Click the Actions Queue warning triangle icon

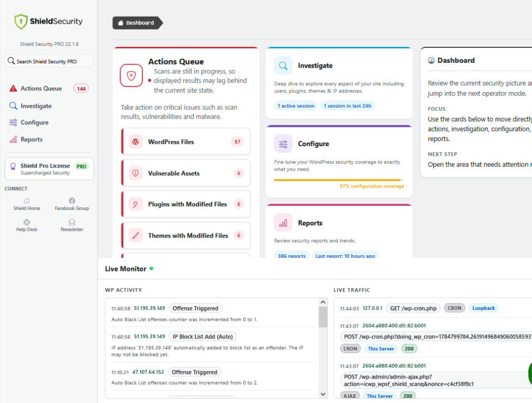pos(13,88)
